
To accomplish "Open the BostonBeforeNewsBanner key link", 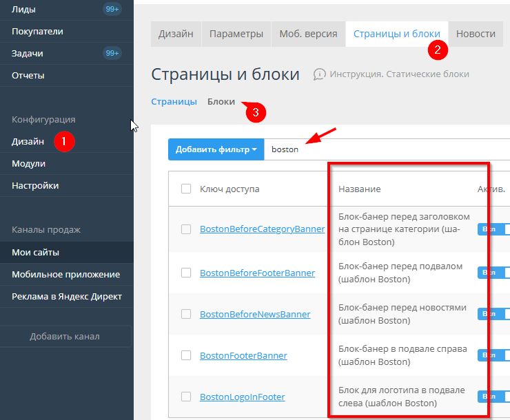I will [x=255, y=314].
